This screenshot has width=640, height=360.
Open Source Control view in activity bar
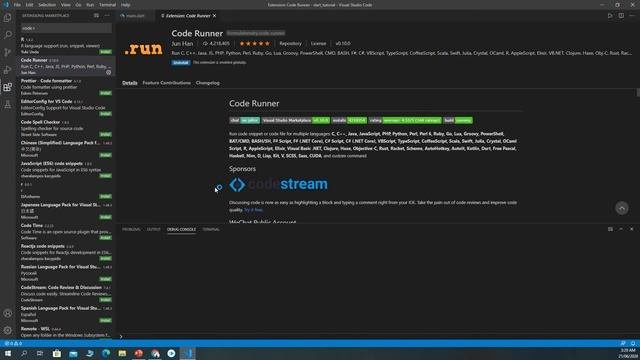pos(7,52)
